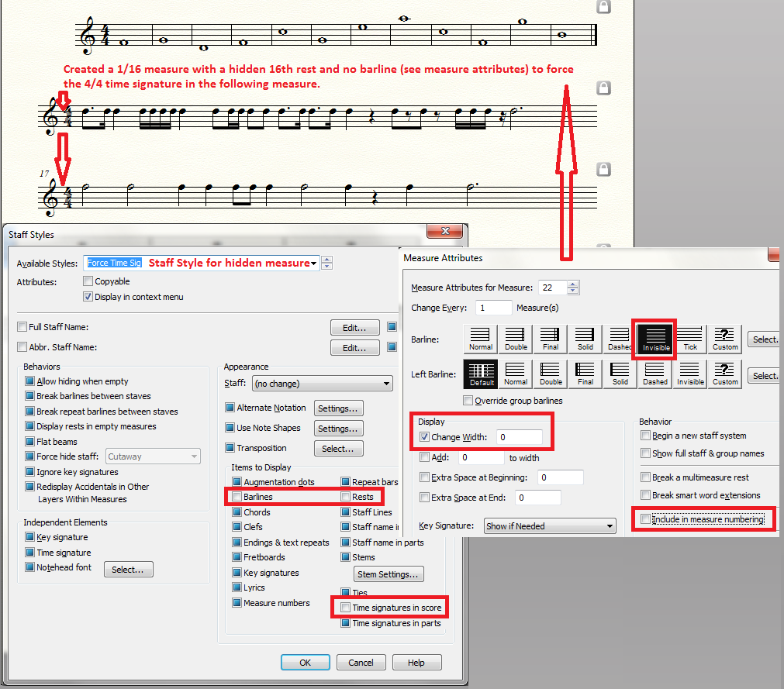Image resolution: width=784 pixels, height=689 pixels.
Task: Click Settings next to Alternate Notation
Action: click(x=338, y=408)
